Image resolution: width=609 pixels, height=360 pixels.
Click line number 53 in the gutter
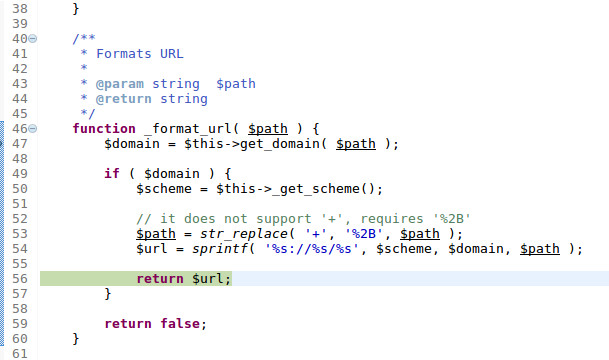(x=20, y=234)
